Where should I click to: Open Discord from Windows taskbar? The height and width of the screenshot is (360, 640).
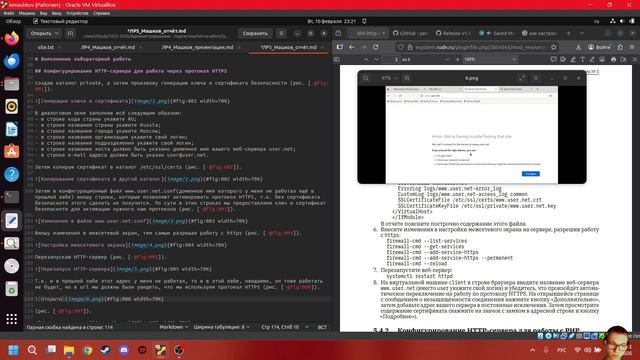[124, 350]
